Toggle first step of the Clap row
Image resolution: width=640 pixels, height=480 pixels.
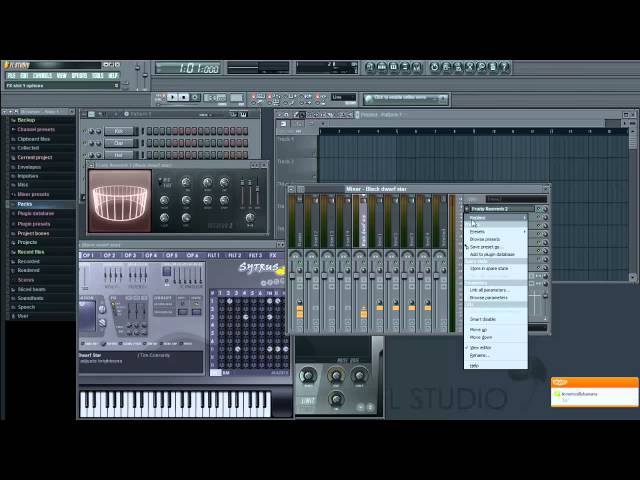[x=149, y=143]
